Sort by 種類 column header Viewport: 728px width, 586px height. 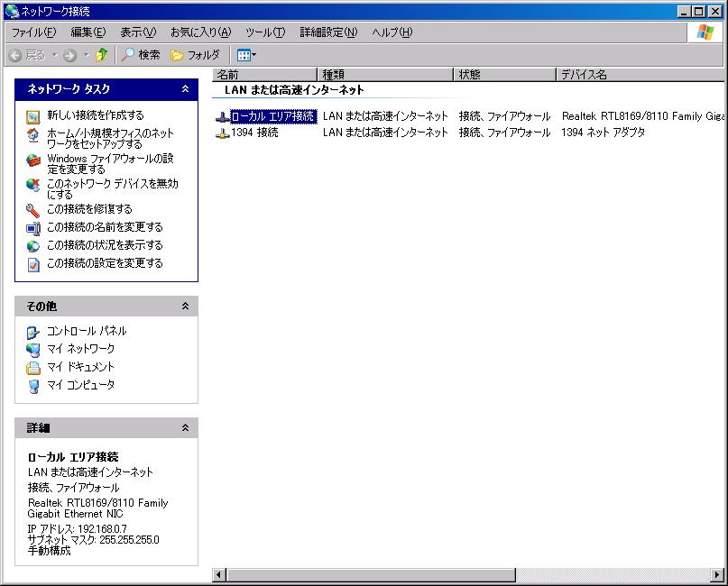[385, 74]
